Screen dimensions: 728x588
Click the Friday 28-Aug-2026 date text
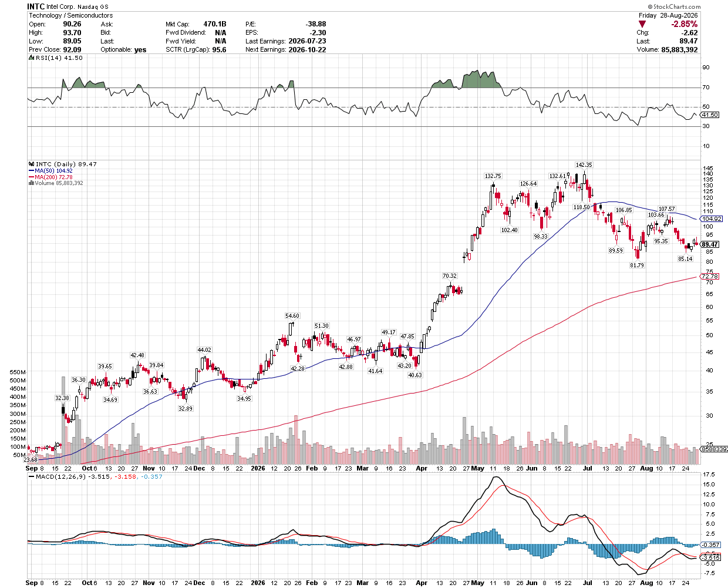[668, 15]
